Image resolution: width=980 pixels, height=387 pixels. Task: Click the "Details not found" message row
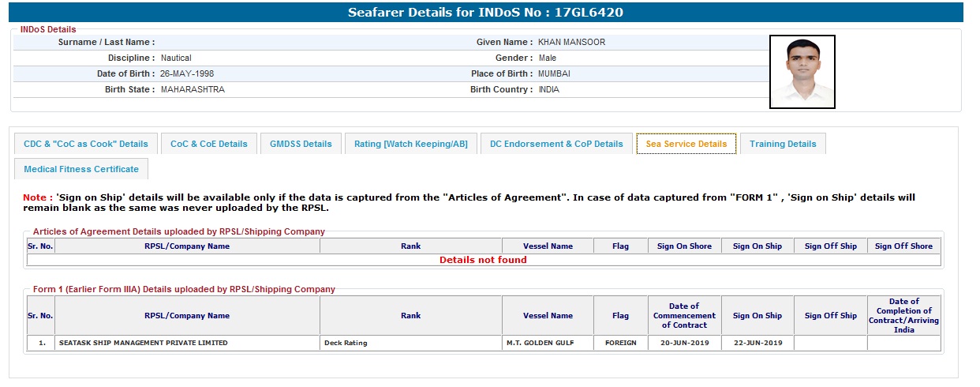pos(482,260)
